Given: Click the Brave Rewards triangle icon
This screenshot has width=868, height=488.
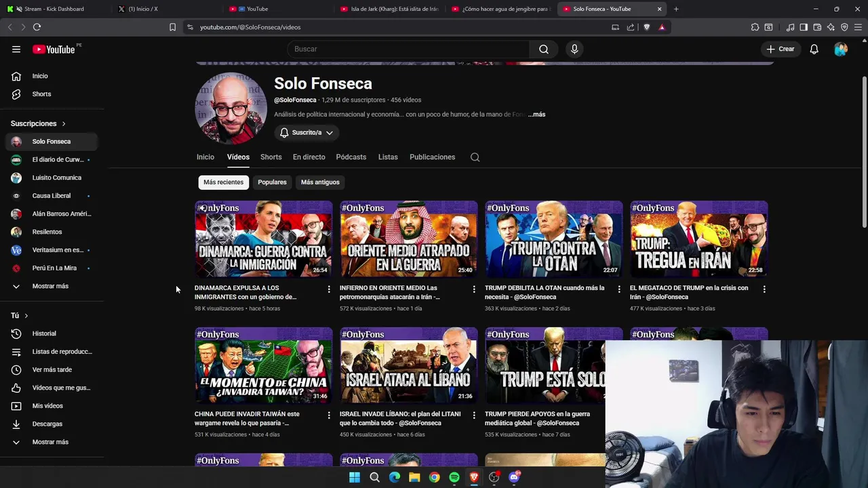Looking at the screenshot, I should tap(662, 27).
